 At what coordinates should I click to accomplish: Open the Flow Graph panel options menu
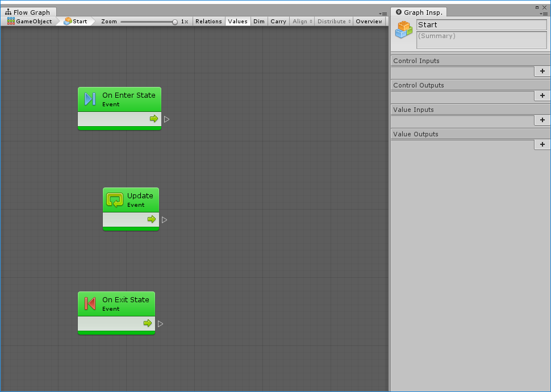pos(383,14)
